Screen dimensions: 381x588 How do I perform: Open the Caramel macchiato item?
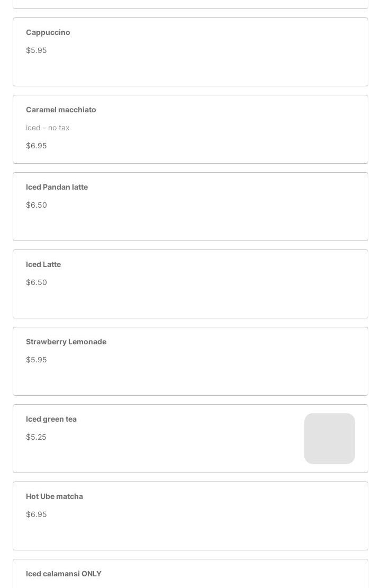61,110
